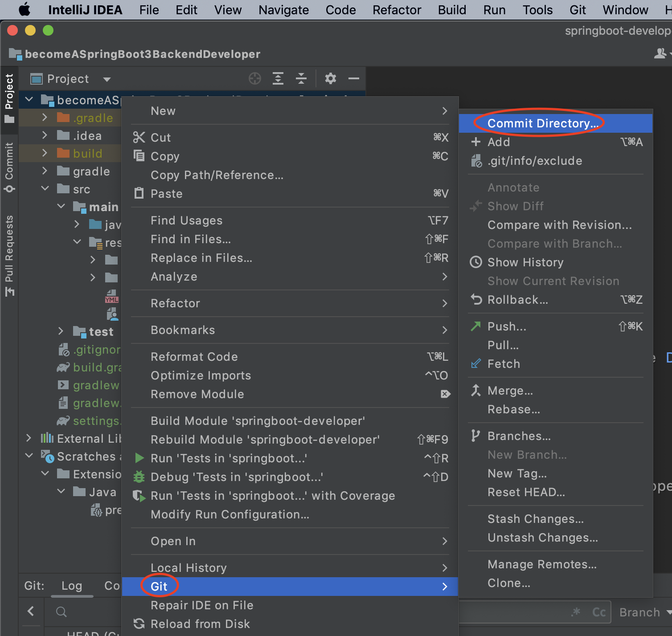Click Show History in Git submenu

(x=556, y=262)
